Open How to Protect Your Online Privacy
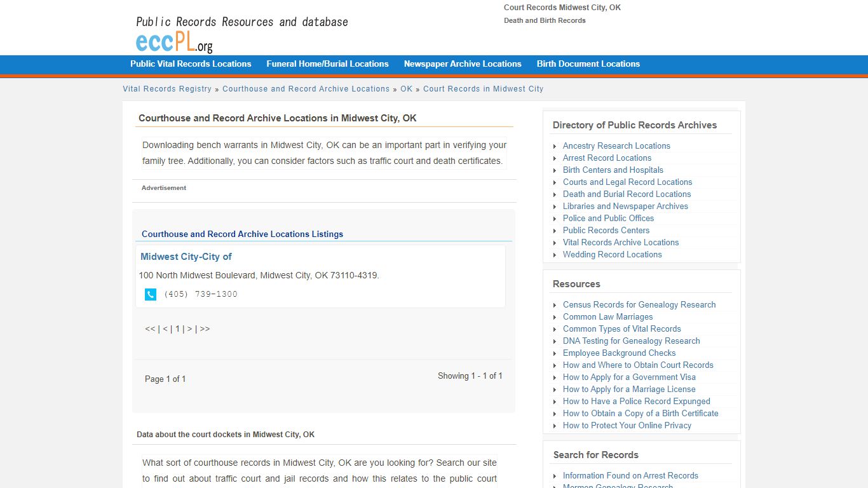The image size is (868, 488). coord(627,426)
